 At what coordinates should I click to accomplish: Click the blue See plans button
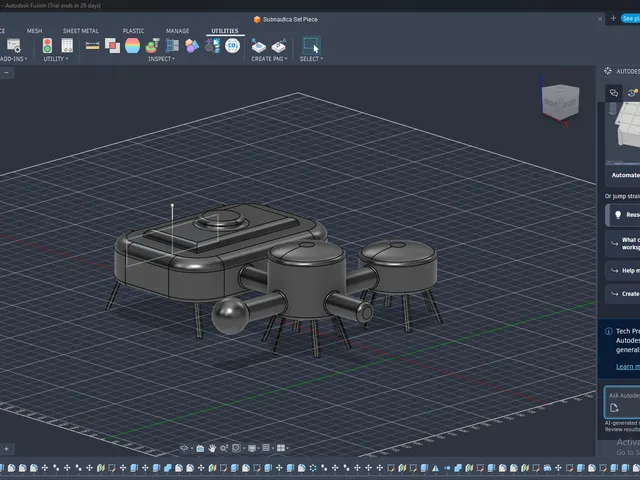point(630,19)
